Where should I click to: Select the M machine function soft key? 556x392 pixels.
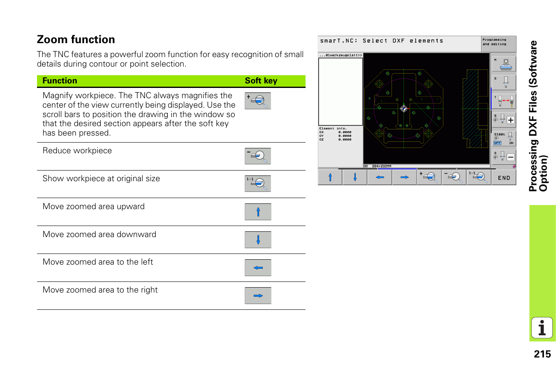(504, 64)
